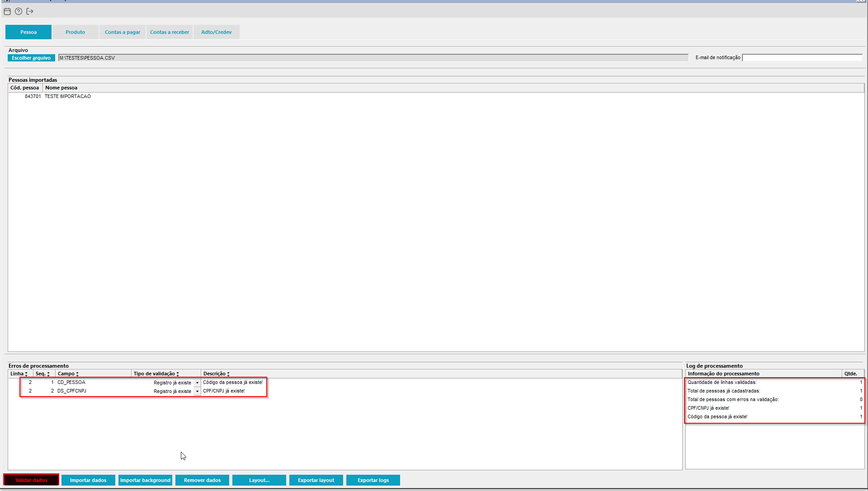Open the Contas a pagar tab
This screenshot has height=491, width=868.
pos(123,32)
